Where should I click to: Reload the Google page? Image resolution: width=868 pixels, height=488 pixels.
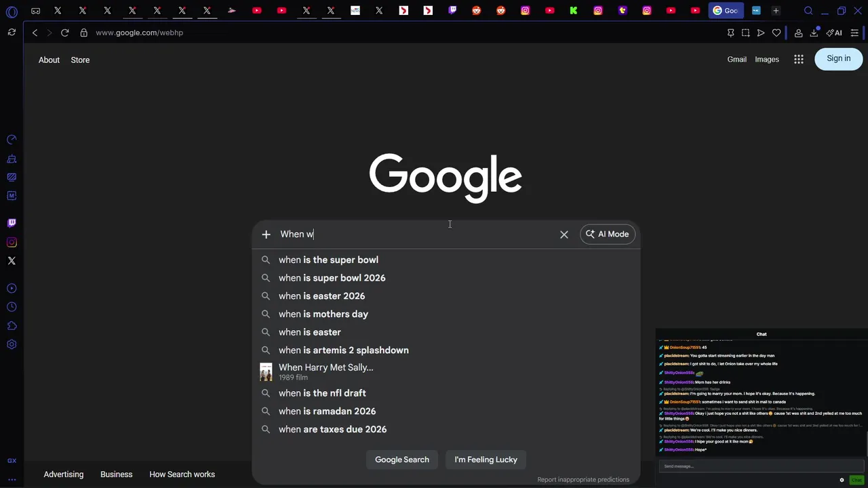[x=64, y=33]
